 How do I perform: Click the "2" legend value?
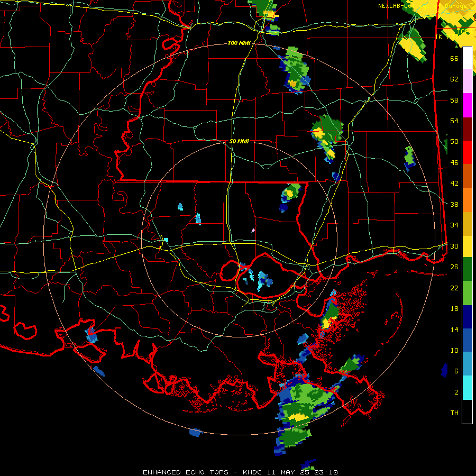click(x=456, y=392)
